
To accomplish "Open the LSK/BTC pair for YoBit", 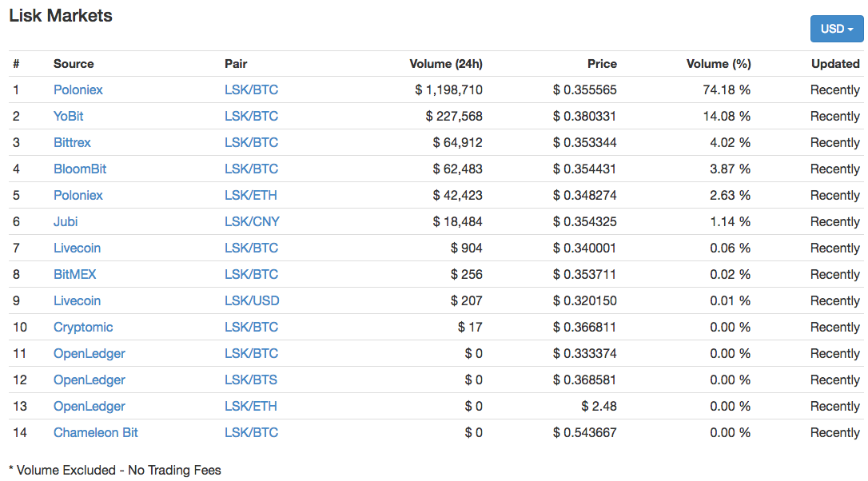I will (x=251, y=116).
